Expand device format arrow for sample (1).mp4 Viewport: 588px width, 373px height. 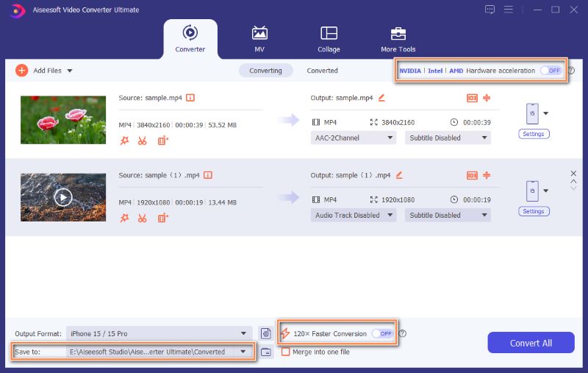point(546,191)
